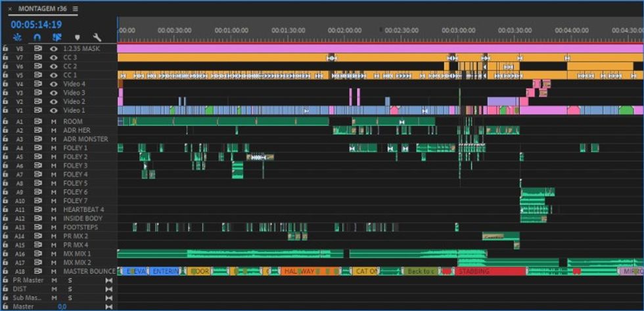Click the 00:05:14:19 playhead timecode
The image size is (644, 311).
point(36,24)
